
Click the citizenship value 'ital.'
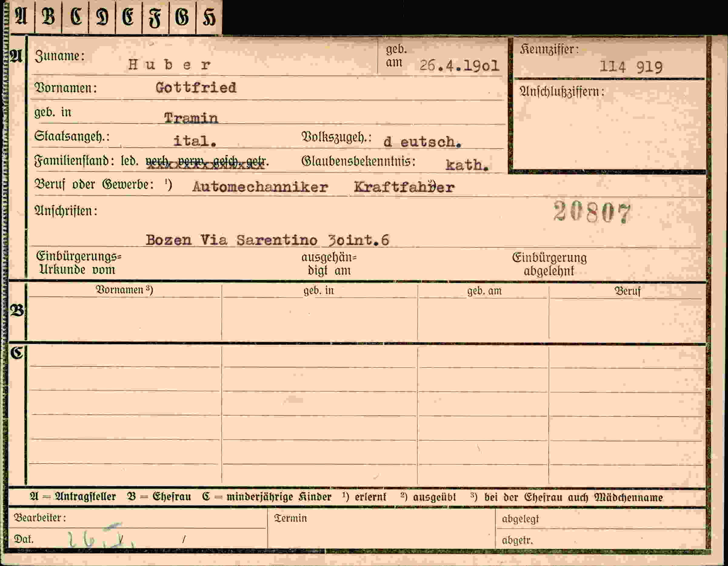click(x=195, y=141)
